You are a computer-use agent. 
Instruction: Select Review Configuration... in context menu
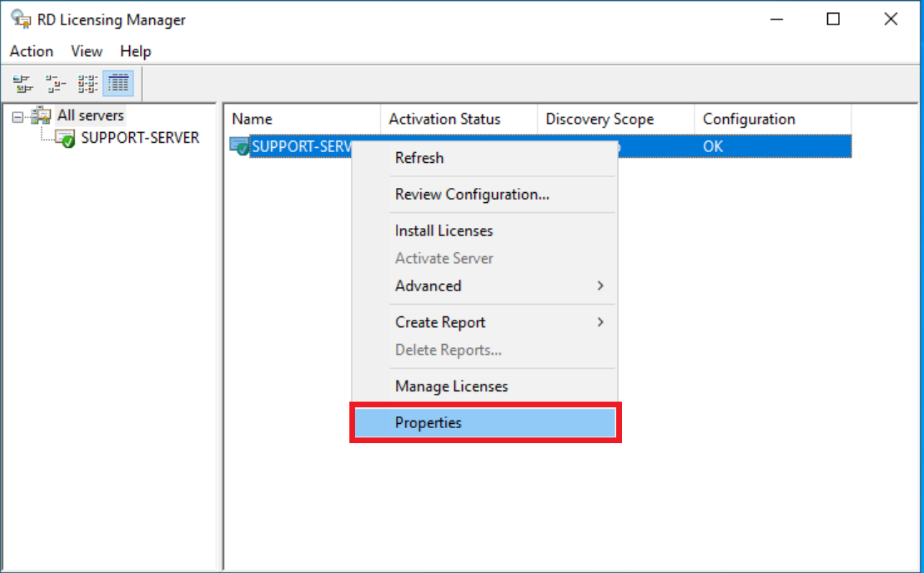pyautogui.click(x=485, y=194)
